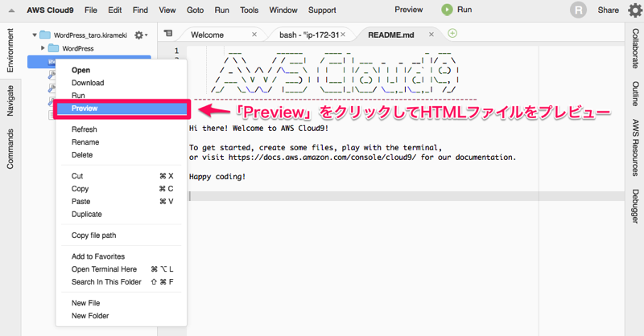The image size is (644, 336).
Task: Choose Open Terminal Here from the context menu
Action: tap(103, 269)
